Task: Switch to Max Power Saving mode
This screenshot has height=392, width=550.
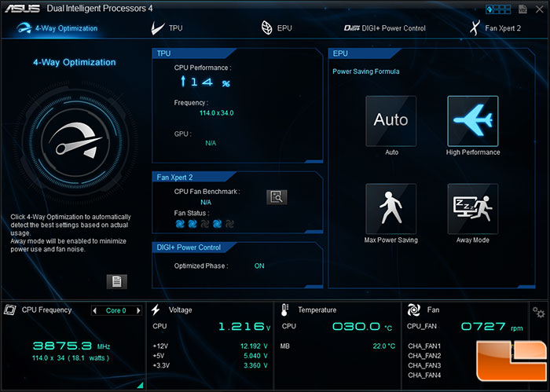Action: pyautogui.click(x=390, y=208)
